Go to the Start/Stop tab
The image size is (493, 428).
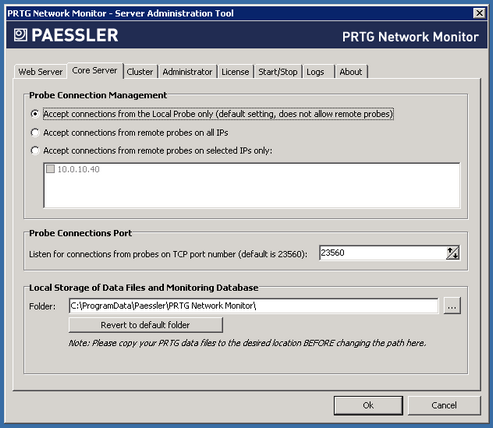[278, 72]
